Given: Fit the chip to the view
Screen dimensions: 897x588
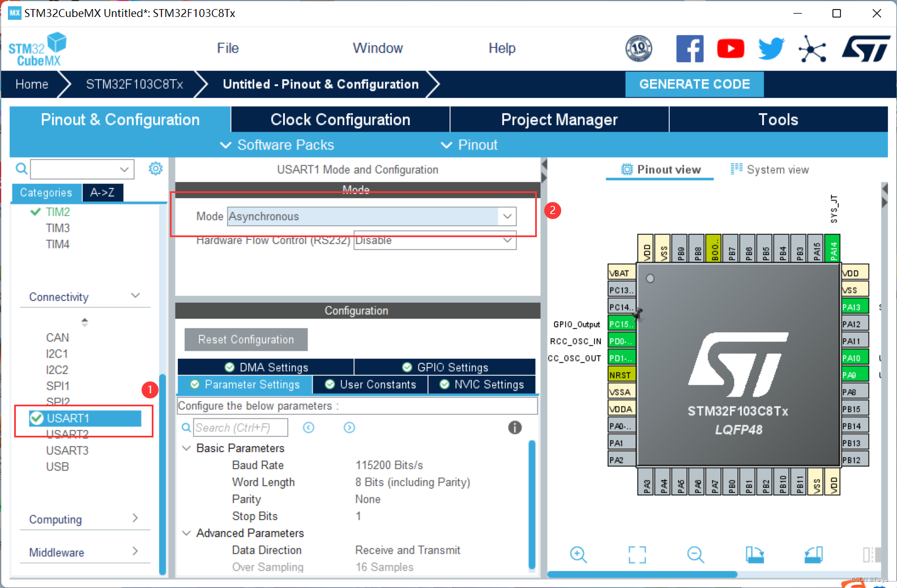Looking at the screenshot, I should (x=637, y=555).
